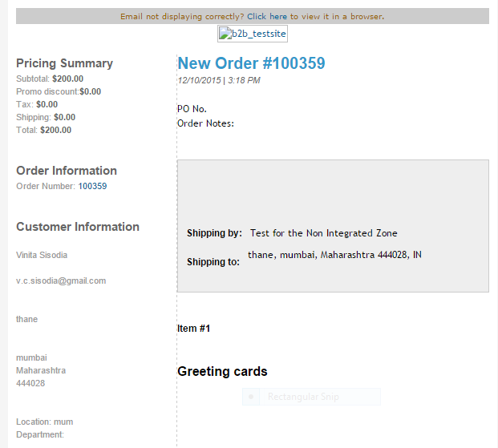
Task: Click the New Order #100359 heading
Action: click(251, 63)
